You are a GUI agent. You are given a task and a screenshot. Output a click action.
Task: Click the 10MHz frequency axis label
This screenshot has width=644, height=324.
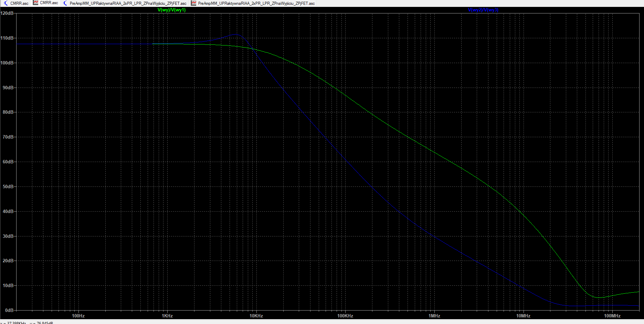(x=523, y=316)
